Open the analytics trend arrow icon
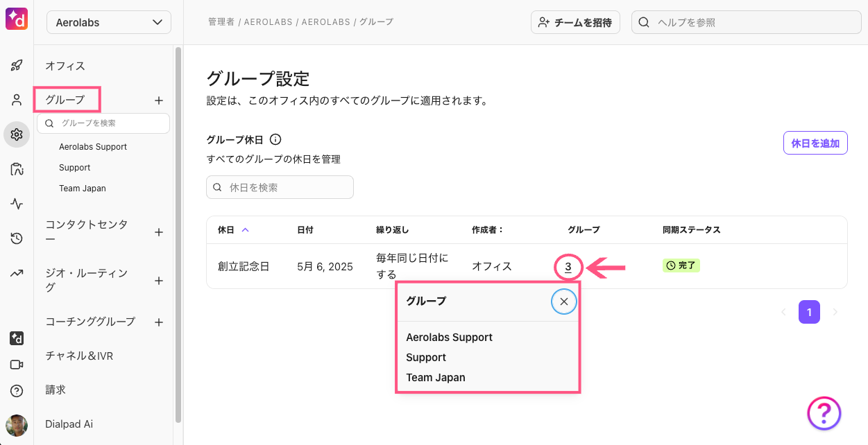 (x=17, y=273)
